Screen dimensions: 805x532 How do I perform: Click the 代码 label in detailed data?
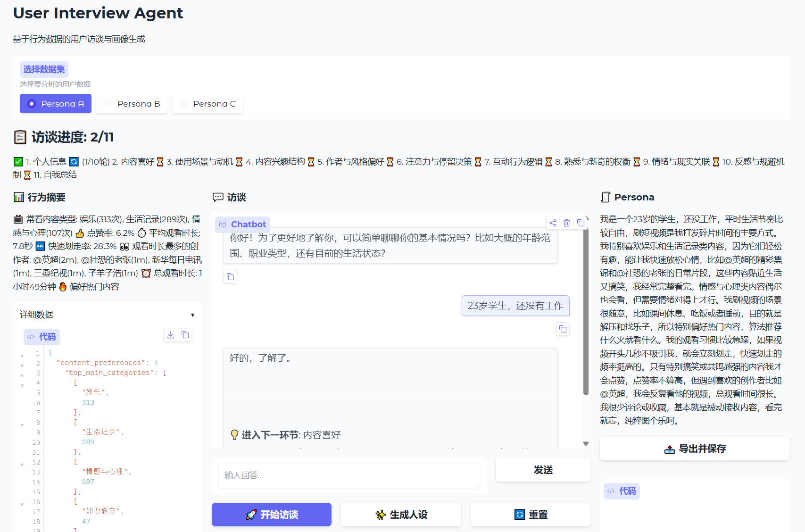pos(42,337)
